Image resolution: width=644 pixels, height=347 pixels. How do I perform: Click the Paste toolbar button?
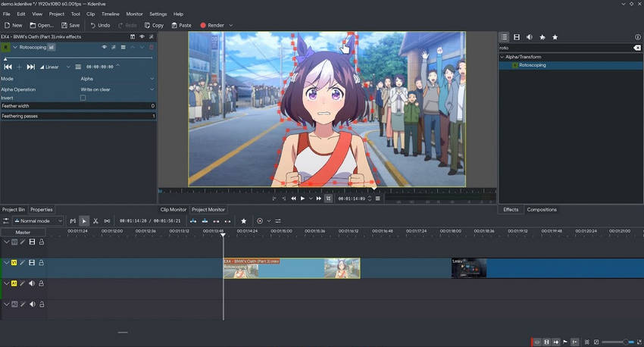pos(181,25)
